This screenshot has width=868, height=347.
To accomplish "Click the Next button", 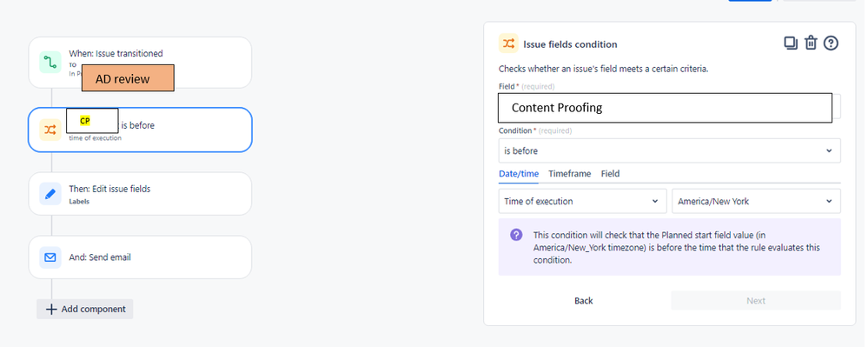I will [756, 300].
